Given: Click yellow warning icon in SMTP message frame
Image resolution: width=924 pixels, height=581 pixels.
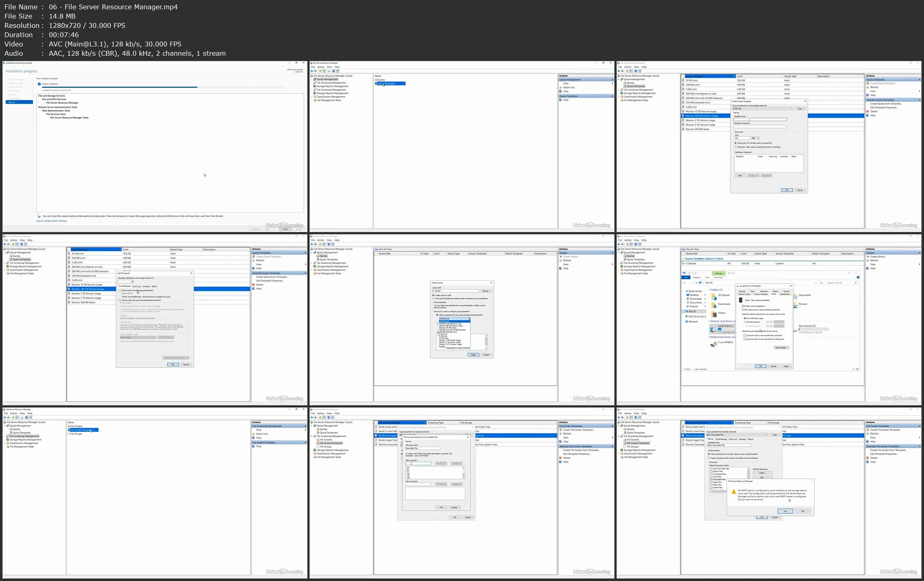Looking at the screenshot, I should (x=734, y=491).
